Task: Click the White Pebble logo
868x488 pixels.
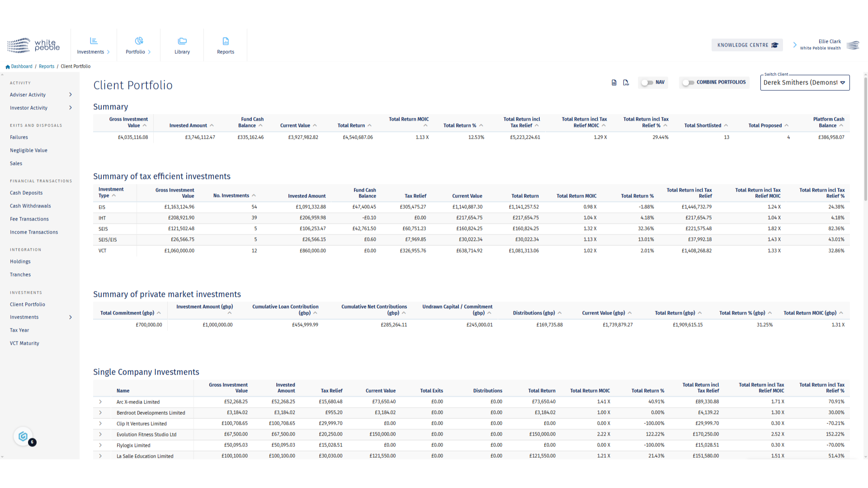Action: [x=34, y=45]
